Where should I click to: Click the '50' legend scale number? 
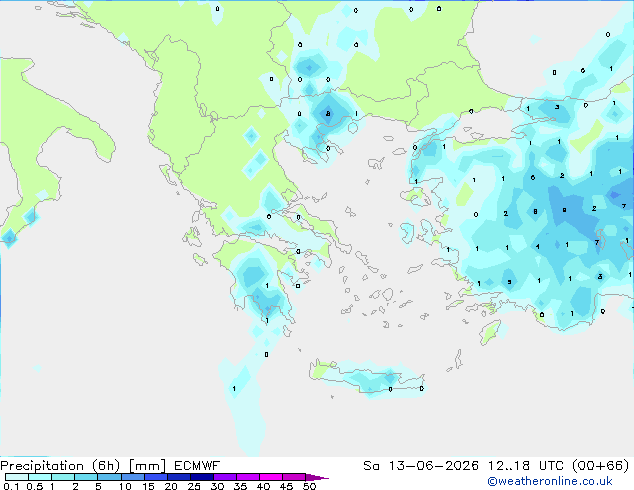click(x=309, y=486)
